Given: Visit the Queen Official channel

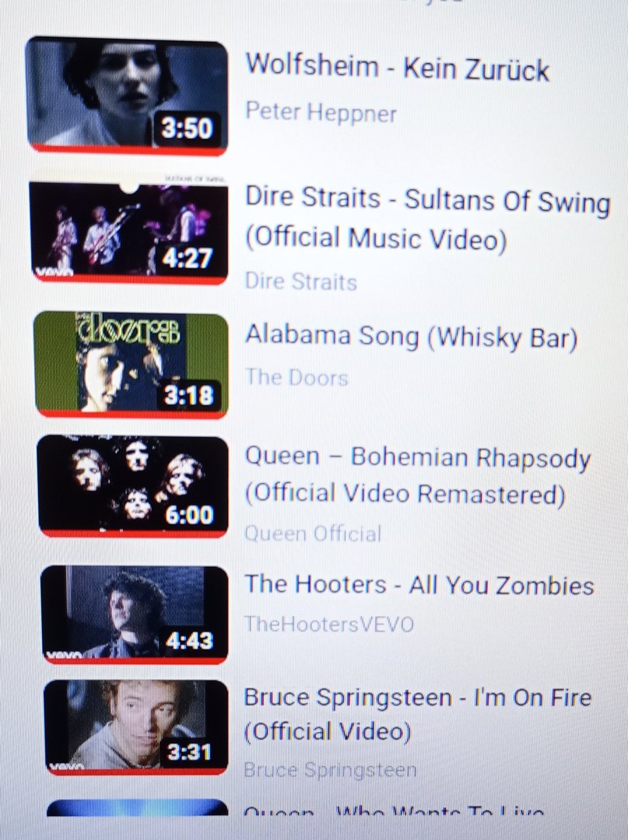Looking at the screenshot, I should coord(313,534).
